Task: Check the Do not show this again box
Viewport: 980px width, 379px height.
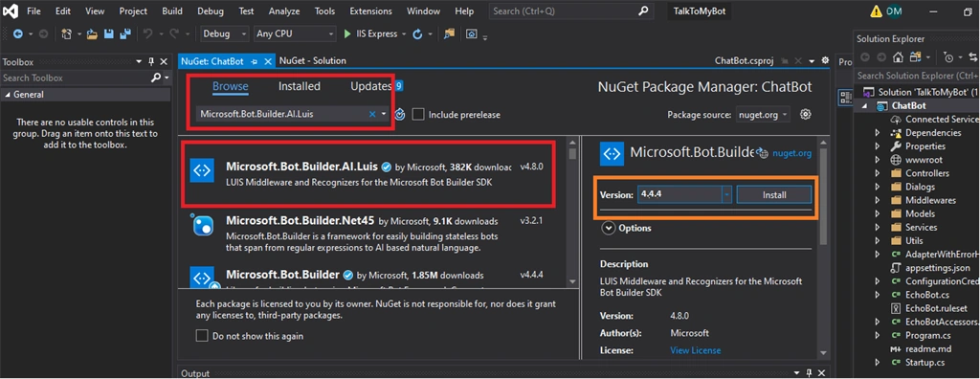Action: point(201,336)
